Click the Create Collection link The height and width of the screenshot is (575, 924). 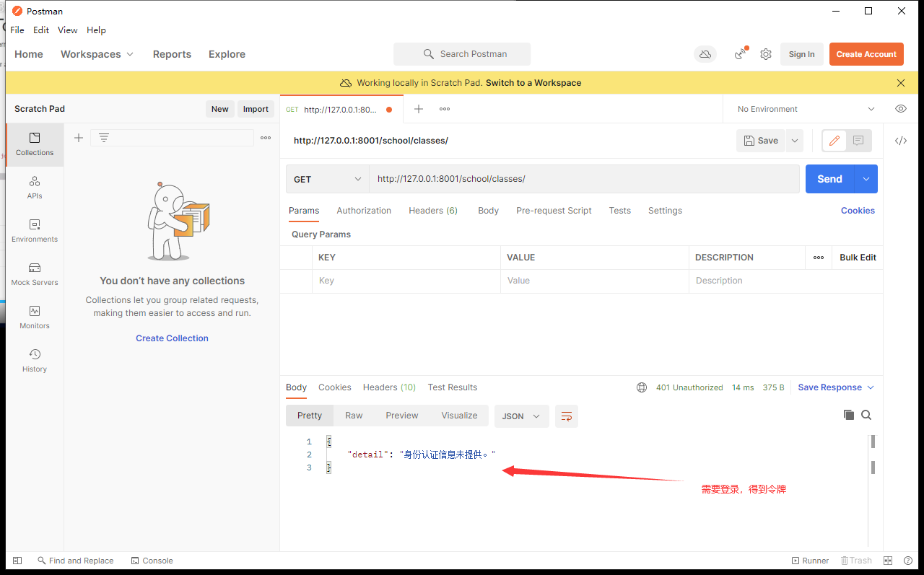point(172,338)
